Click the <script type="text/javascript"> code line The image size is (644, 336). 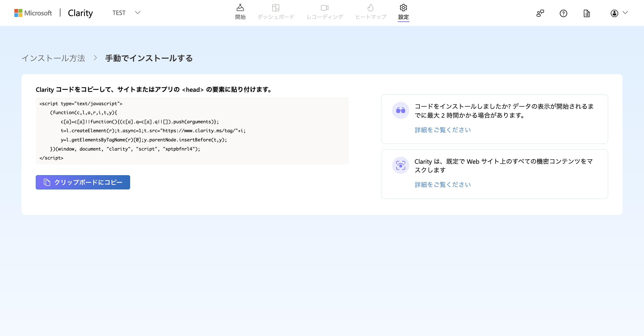(x=81, y=103)
